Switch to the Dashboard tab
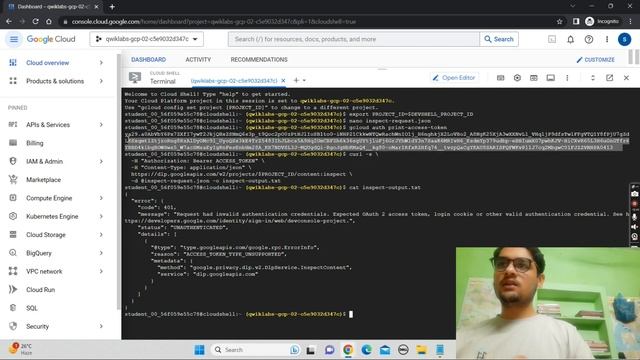Image resolution: width=640 pixels, height=360 pixels. pyautogui.click(x=149, y=60)
